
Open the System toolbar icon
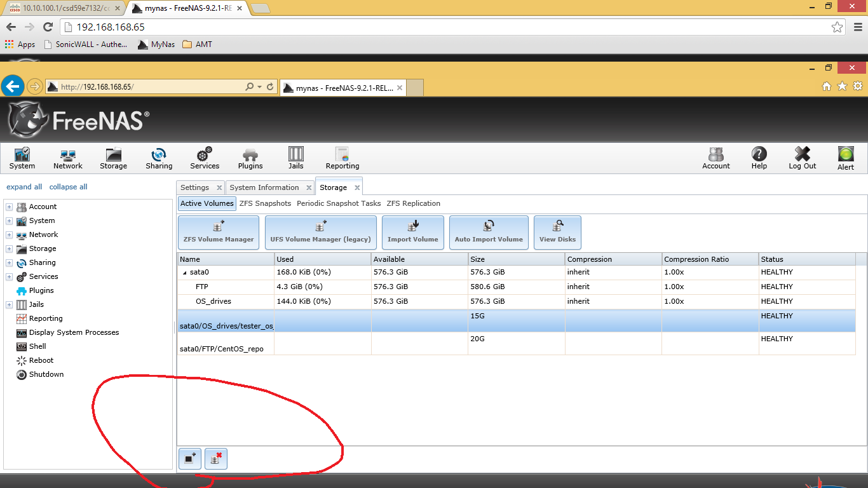coord(22,158)
